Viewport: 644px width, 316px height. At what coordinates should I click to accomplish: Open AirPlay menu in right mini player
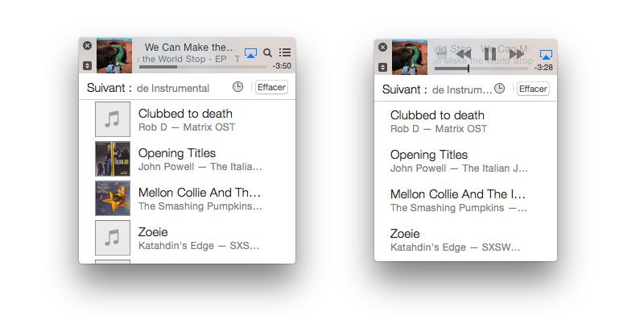[546, 54]
